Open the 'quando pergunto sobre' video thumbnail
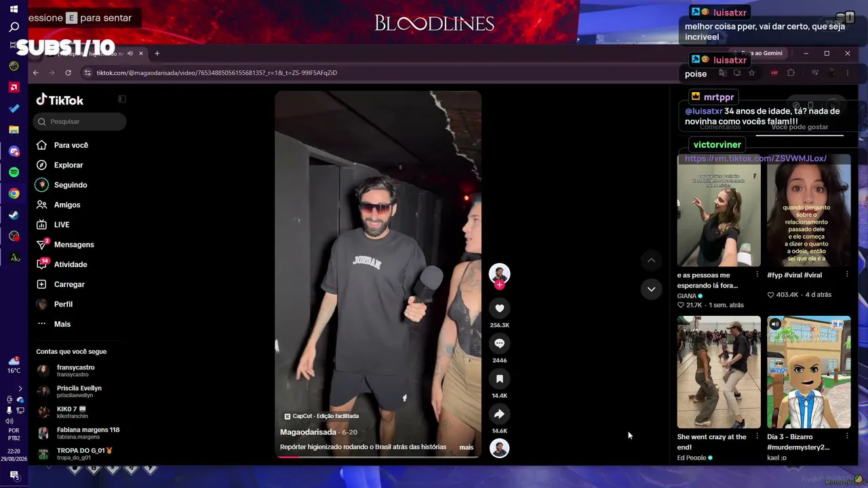Viewport: 868px width, 488px height. click(x=809, y=210)
